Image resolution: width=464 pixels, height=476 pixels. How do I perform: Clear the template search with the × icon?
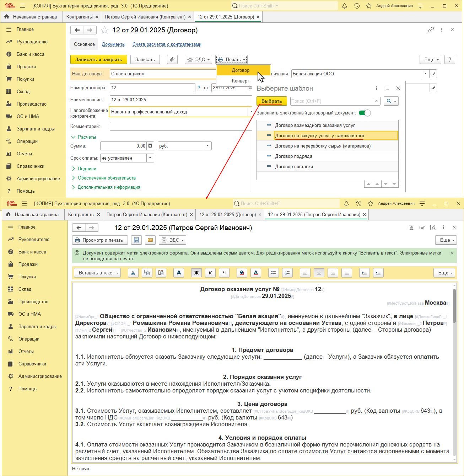coord(377,101)
